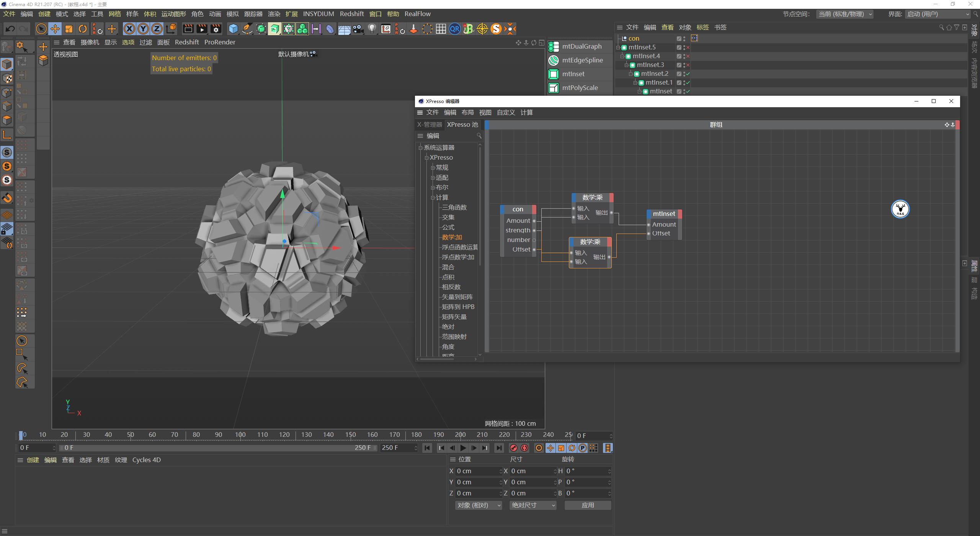Select the Move tool in the toolbar

click(55, 29)
